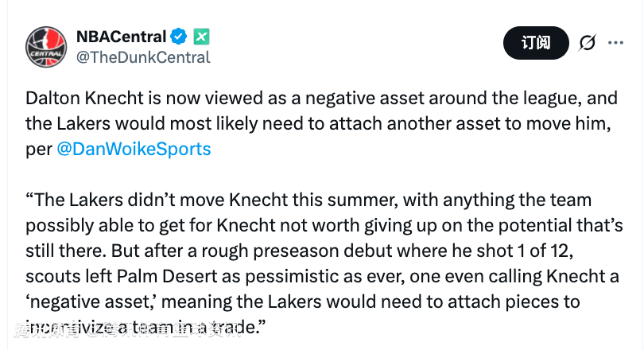This screenshot has width=644, height=350.
Task: Click the text "1 of 12"
Action: click(549, 252)
